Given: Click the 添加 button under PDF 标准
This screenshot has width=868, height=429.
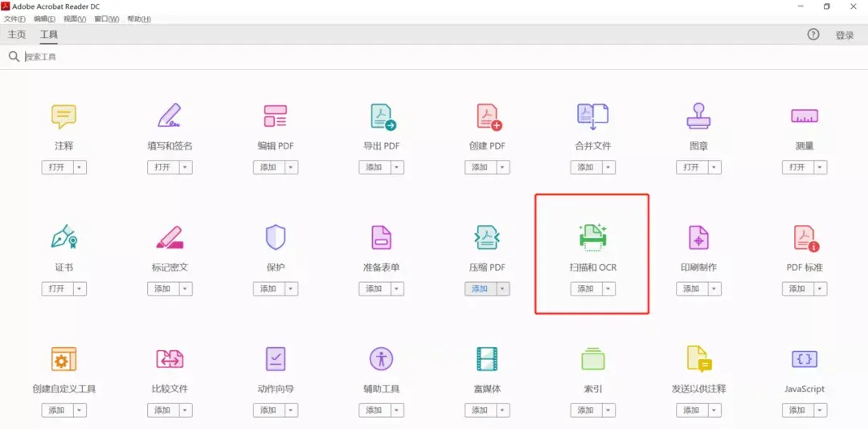Looking at the screenshot, I should pyautogui.click(x=797, y=288).
